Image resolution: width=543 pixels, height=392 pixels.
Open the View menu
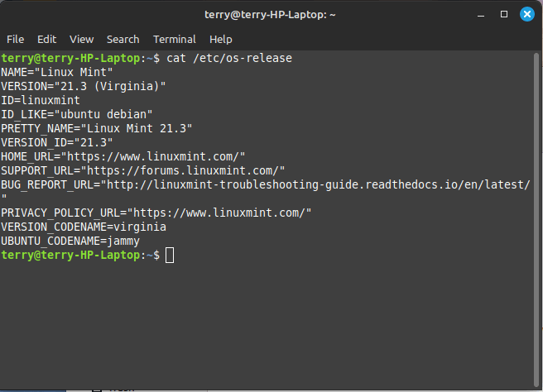81,40
